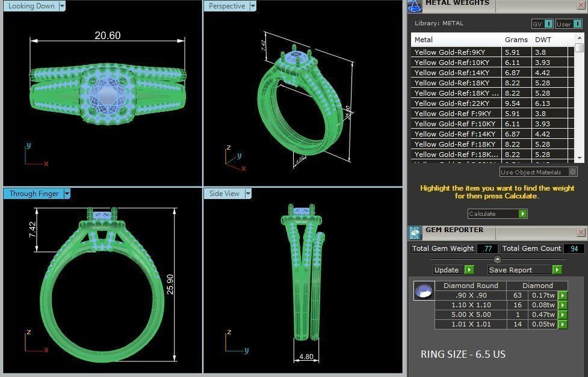Screen dimensions: 588x377
Task: Click the 1.01 X 1.01 gem size
Action: pyautogui.click(x=471, y=325)
